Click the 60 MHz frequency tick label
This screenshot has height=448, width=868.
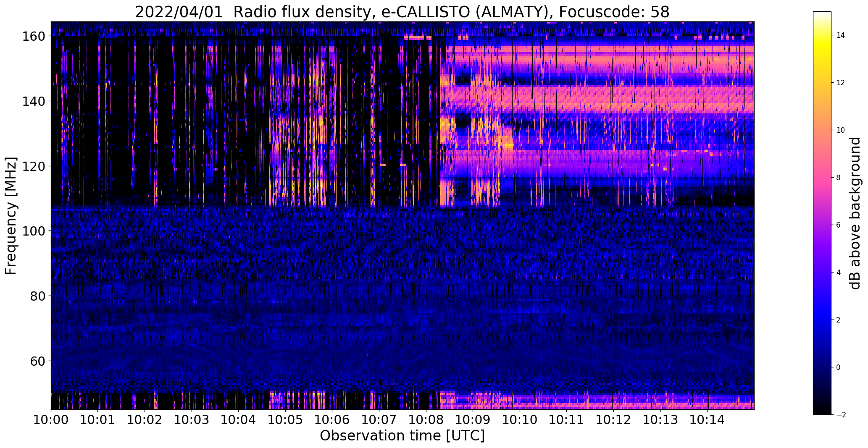pyautogui.click(x=37, y=361)
